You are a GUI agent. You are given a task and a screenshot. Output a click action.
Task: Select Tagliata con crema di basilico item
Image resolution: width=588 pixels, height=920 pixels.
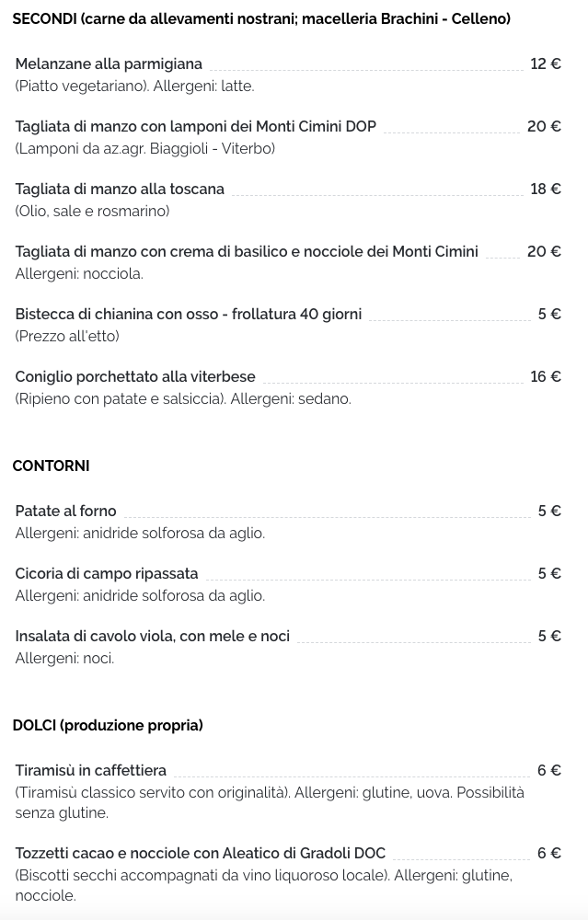pyautogui.click(x=247, y=252)
